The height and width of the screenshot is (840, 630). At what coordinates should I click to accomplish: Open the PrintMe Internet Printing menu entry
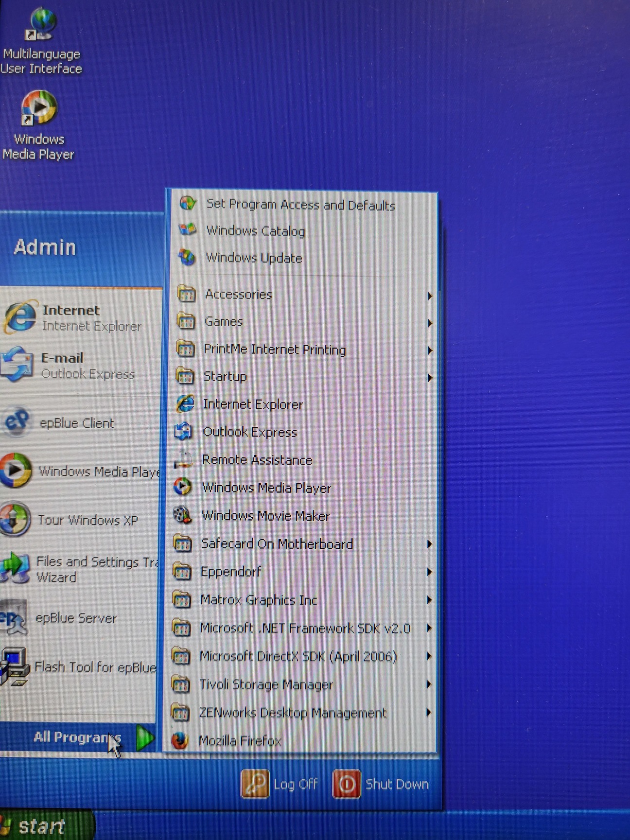(x=301, y=349)
